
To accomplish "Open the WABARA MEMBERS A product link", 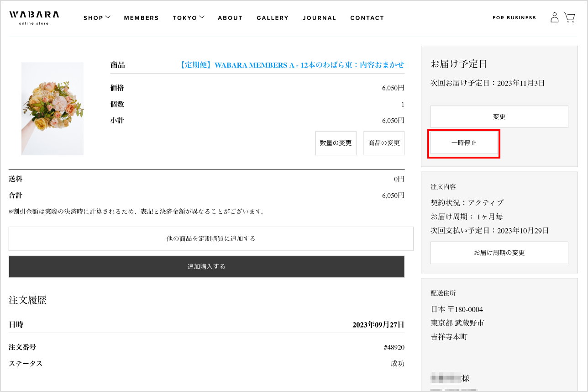I will (292, 65).
